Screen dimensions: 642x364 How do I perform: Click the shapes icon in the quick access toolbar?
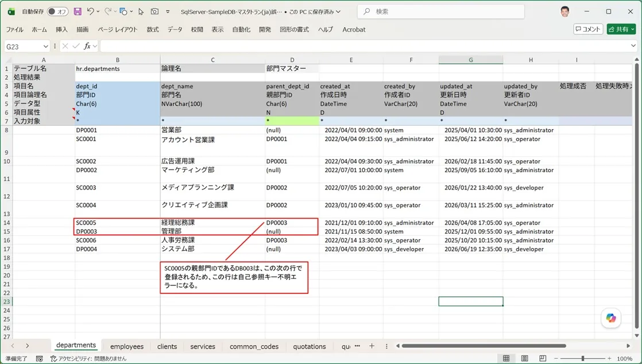(x=123, y=11)
